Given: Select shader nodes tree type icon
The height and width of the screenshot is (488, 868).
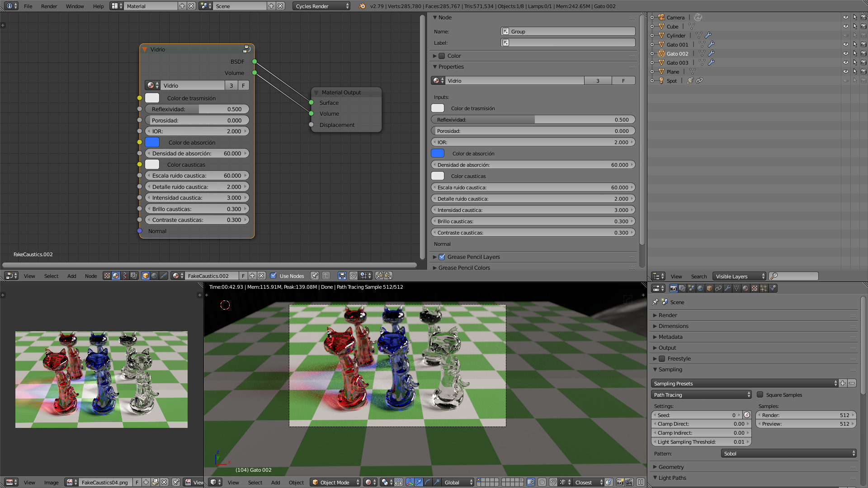Looking at the screenshot, I should pyautogui.click(x=116, y=276).
